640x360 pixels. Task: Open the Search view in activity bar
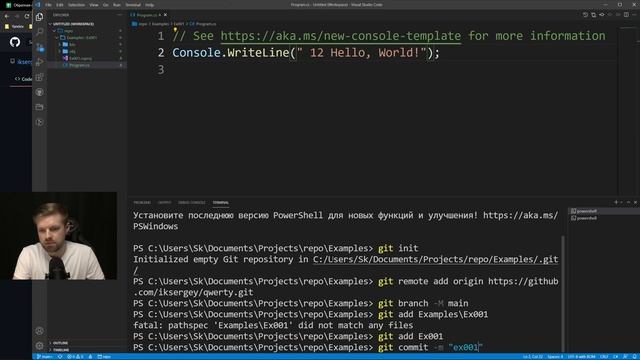(x=40, y=32)
